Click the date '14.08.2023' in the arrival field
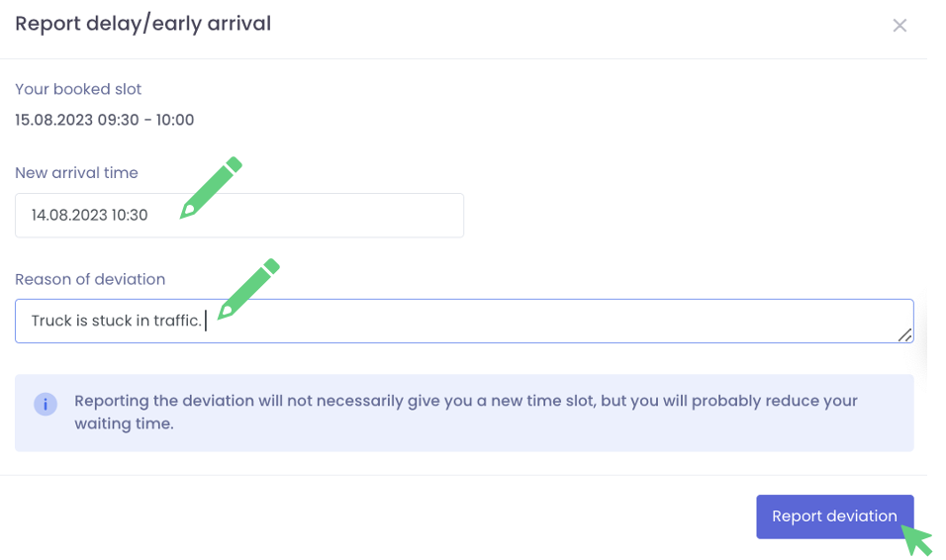Screen dimensions: 946x560 pos(69,215)
